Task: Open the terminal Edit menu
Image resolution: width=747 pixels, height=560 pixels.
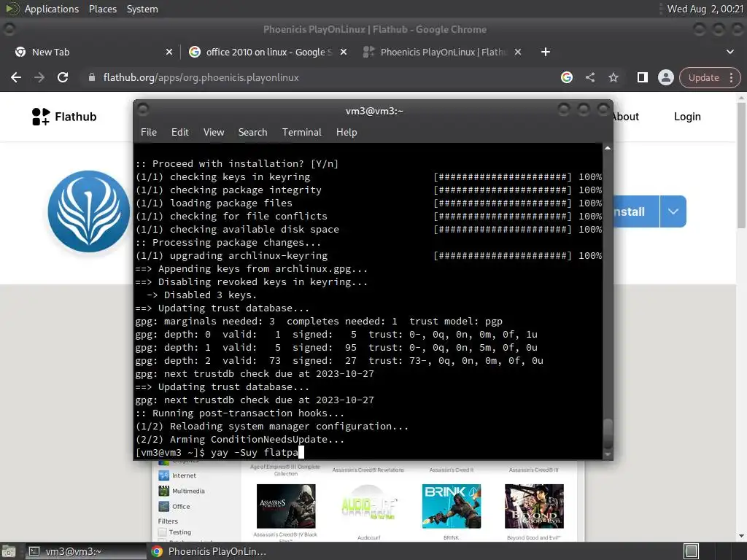Action: (179, 133)
